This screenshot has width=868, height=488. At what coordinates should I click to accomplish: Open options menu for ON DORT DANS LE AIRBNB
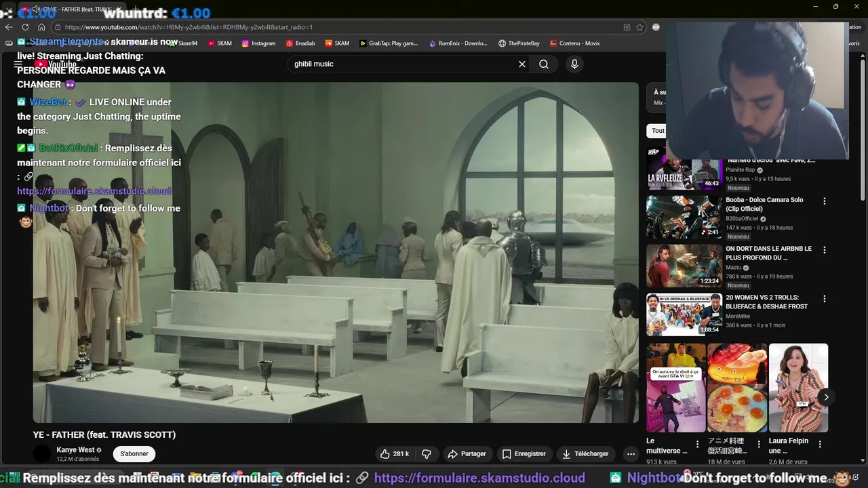[x=825, y=250]
